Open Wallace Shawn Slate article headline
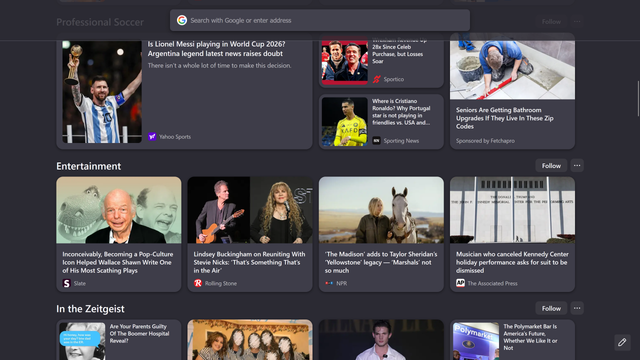 [x=118, y=262]
